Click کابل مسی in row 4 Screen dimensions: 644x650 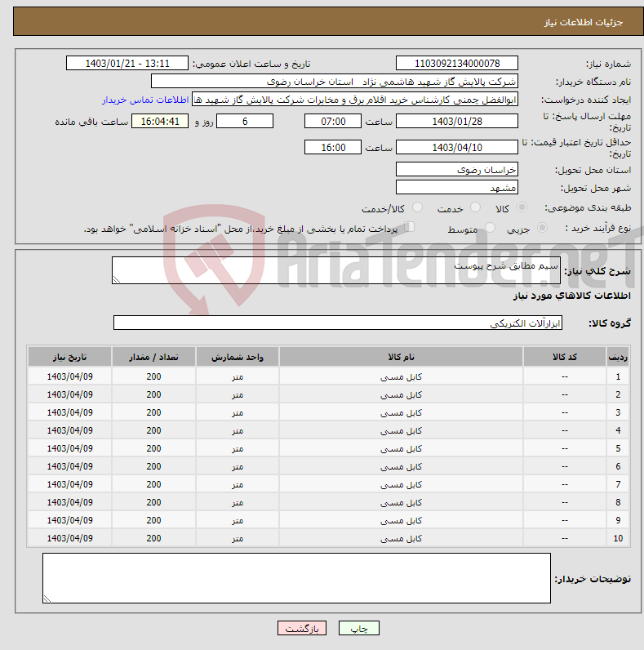click(401, 430)
